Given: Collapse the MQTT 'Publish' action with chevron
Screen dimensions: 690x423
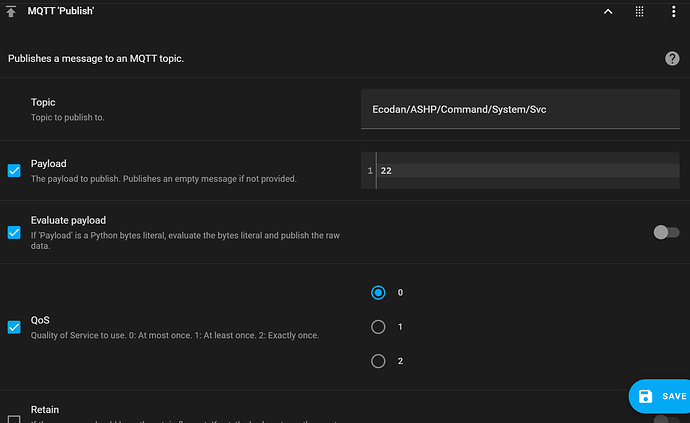Looking at the screenshot, I should tap(608, 11).
